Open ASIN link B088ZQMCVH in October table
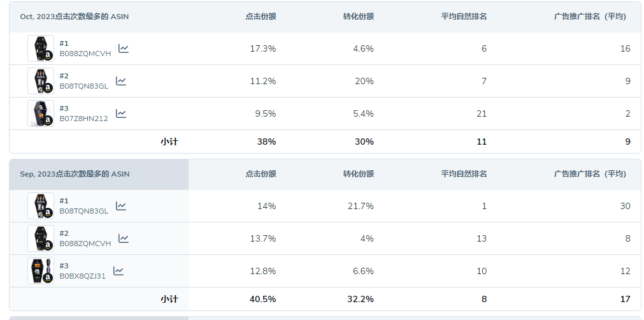The width and height of the screenshot is (644, 320). (x=85, y=54)
